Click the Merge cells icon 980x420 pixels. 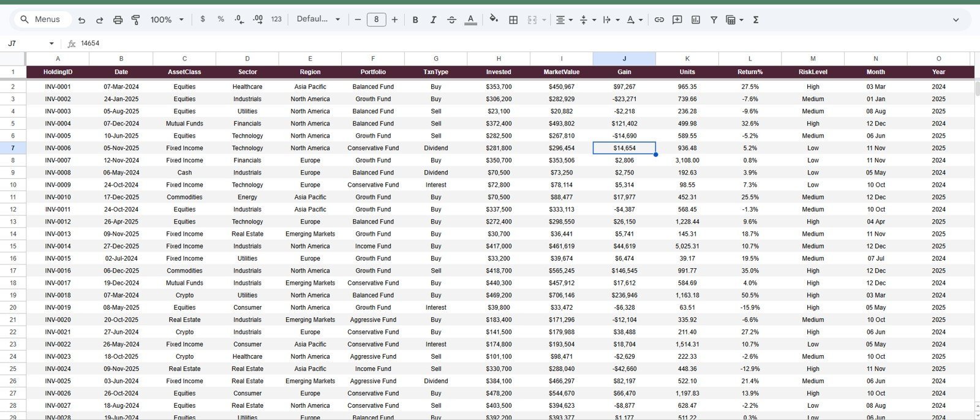tap(532, 20)
